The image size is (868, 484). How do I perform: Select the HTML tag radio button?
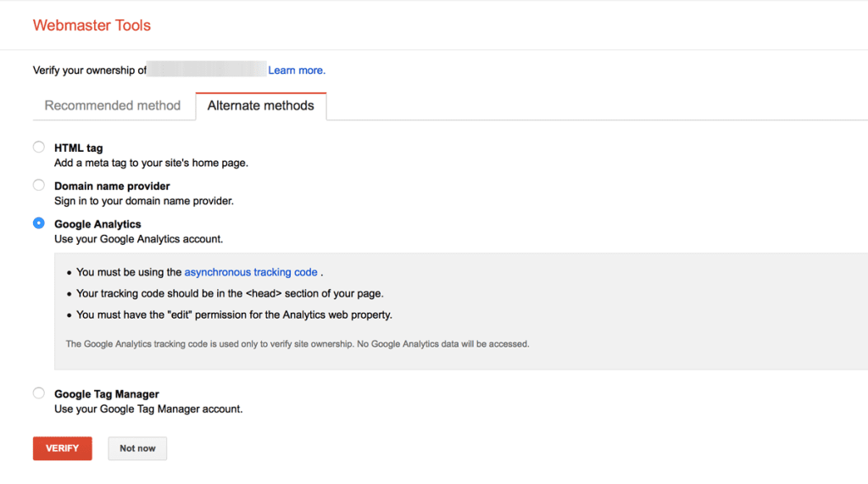click(x=39, y=147)
